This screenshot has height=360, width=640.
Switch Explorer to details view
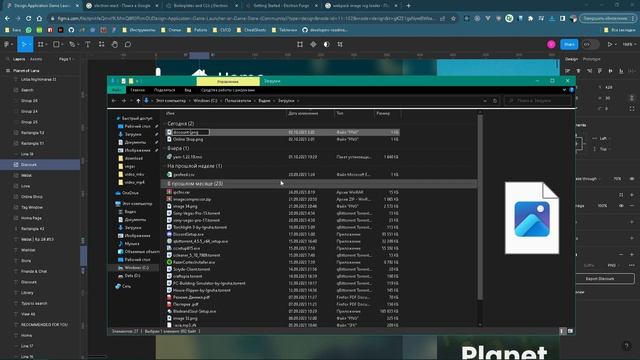pyautogui.click(x=562, y=331)
